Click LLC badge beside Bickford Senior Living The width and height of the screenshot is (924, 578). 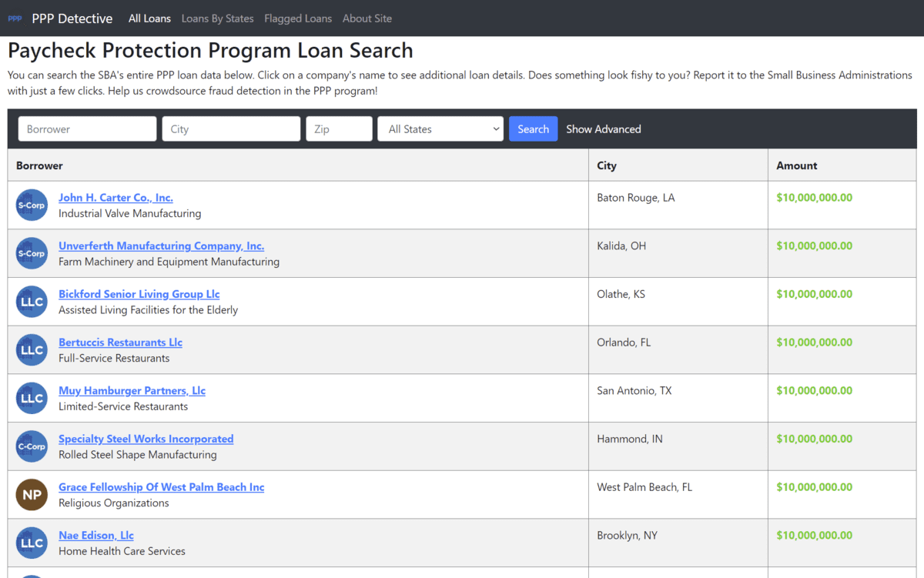pos(32,302)
